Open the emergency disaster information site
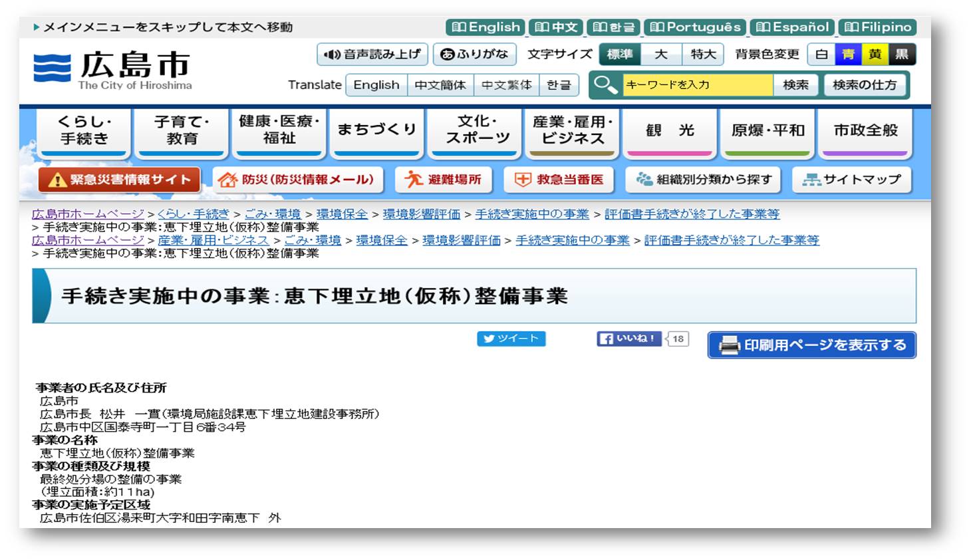The image size is (969, 560). (x=120, y=180)
